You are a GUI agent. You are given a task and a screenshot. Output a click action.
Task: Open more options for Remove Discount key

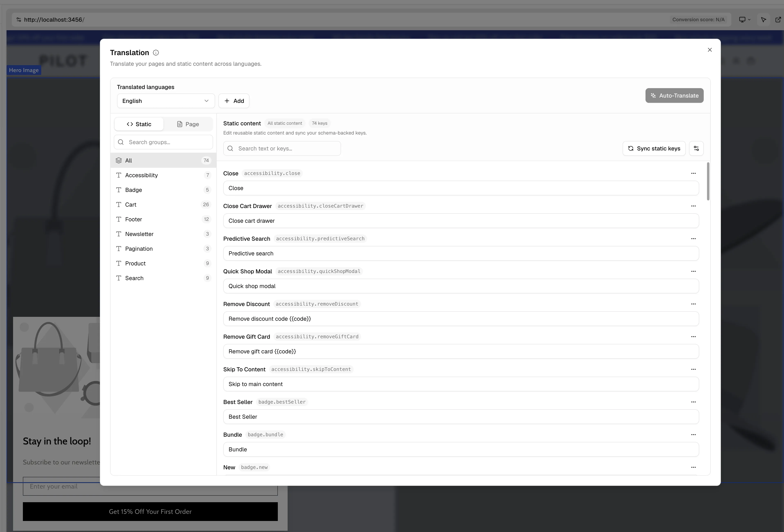[693, 304]
